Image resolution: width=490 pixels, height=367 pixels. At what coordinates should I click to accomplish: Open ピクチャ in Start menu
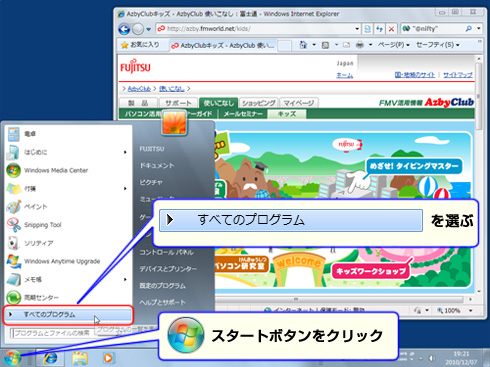pyautogui.click(x=151, y=182)
